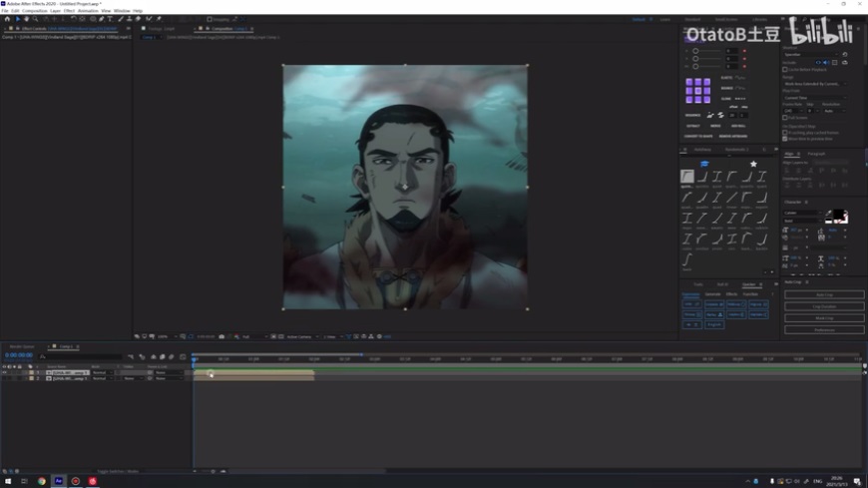Open the Animation menu
Screen dimensions: 868x488
click(x=88, y=11)
